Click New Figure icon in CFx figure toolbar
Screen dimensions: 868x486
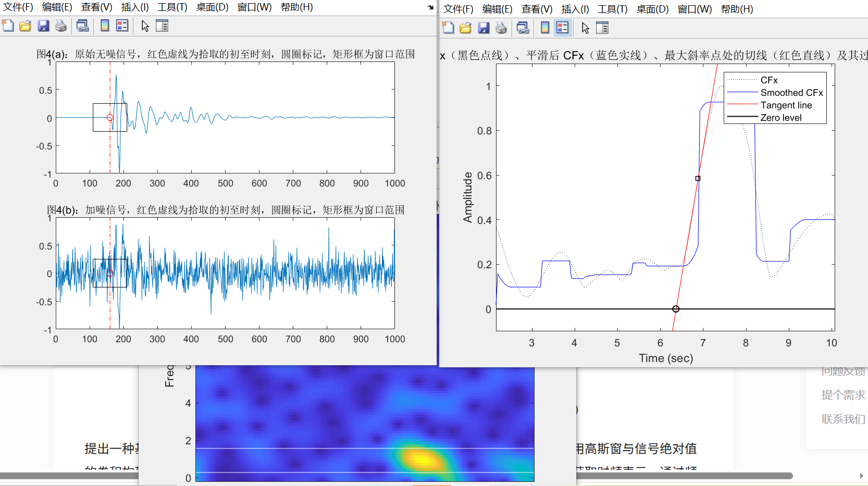tap(448, 28)
